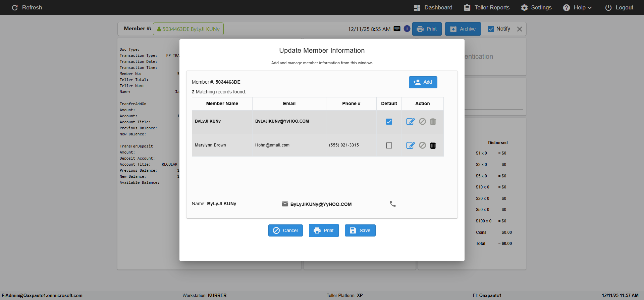Click the Member Name column header
Viewport: 644px width, 300px height.
pos(222,103)
